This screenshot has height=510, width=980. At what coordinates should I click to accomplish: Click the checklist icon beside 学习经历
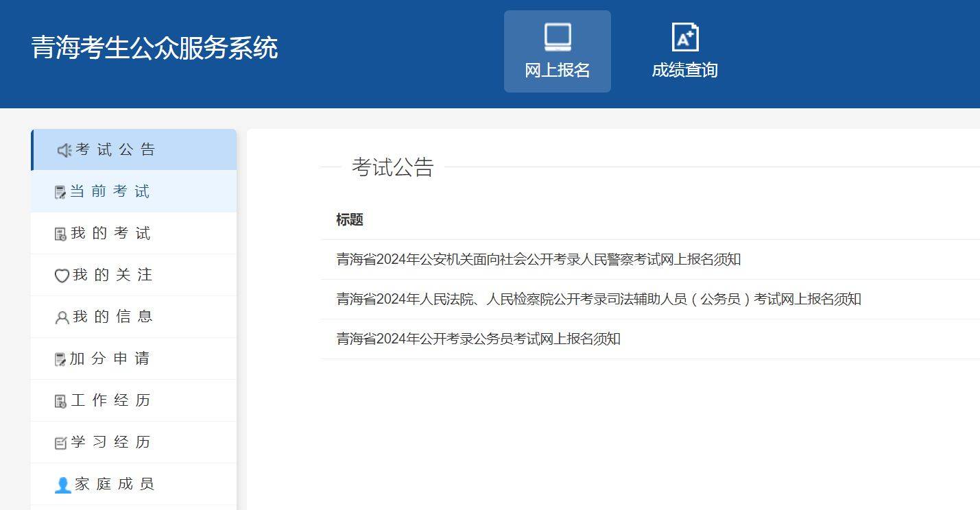click(x=60, y=443)
